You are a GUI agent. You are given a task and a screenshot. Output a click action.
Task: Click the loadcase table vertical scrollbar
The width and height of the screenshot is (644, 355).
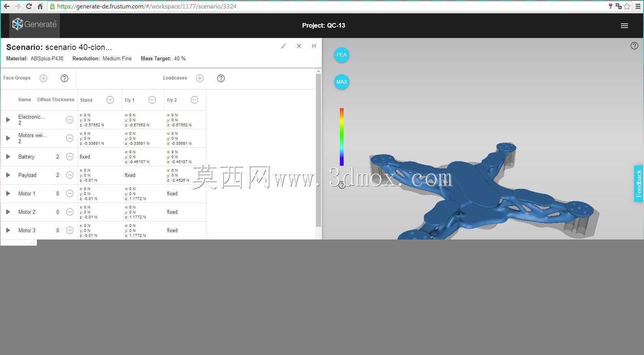pyautogui.click(x=318, y=150)
